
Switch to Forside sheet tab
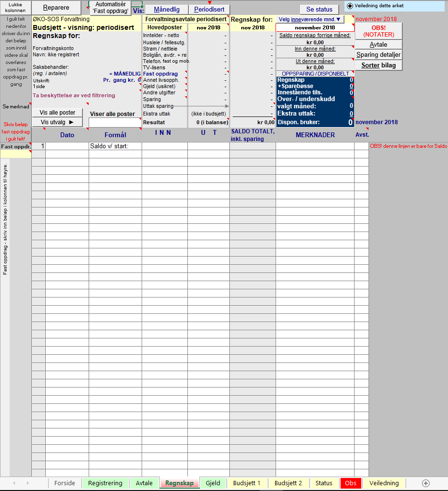point(65,483)
